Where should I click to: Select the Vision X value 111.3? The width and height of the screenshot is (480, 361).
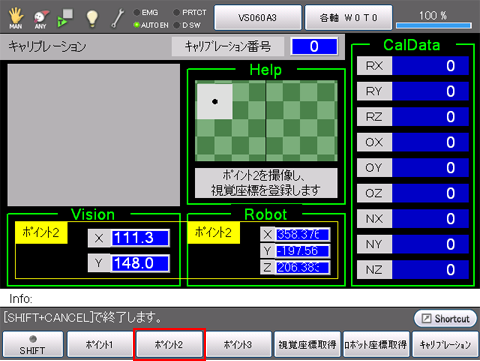click(140, 238)
